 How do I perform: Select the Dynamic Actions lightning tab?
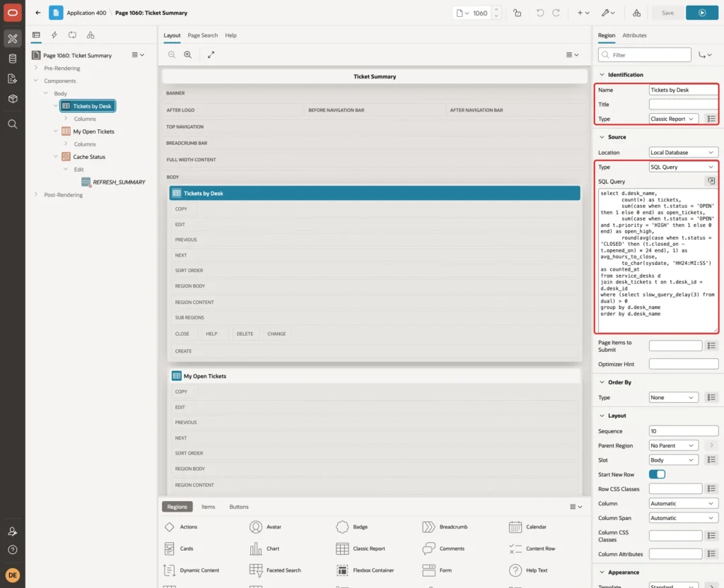[54, 35]
